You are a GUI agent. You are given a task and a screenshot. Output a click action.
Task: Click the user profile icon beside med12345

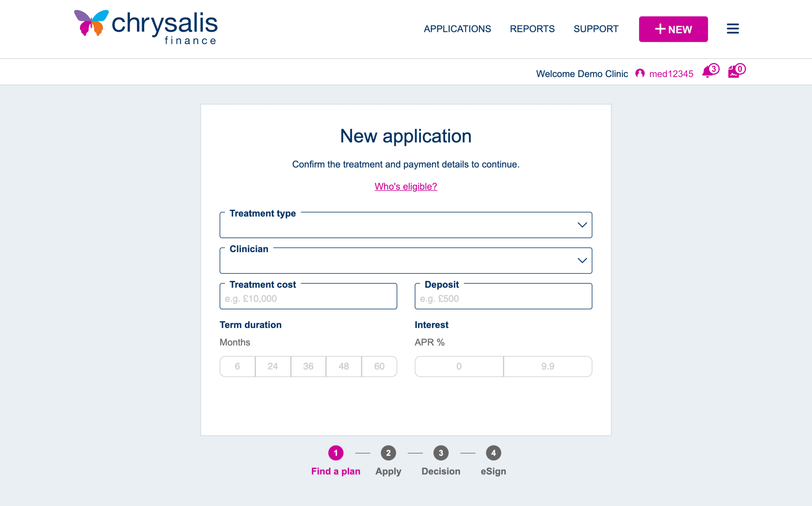(x=640, y=74)
